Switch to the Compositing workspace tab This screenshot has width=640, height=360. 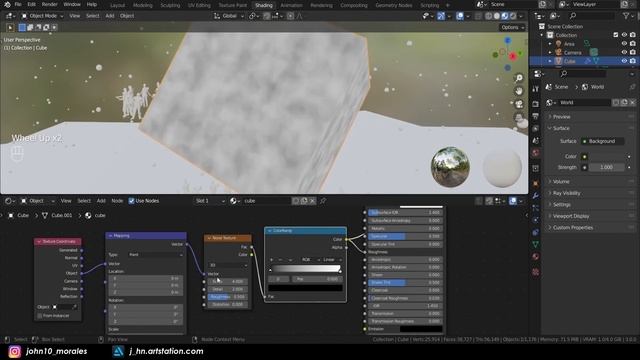354,5
